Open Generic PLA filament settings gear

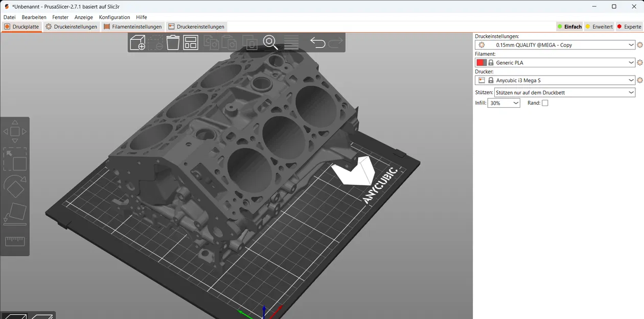[640, 62]
